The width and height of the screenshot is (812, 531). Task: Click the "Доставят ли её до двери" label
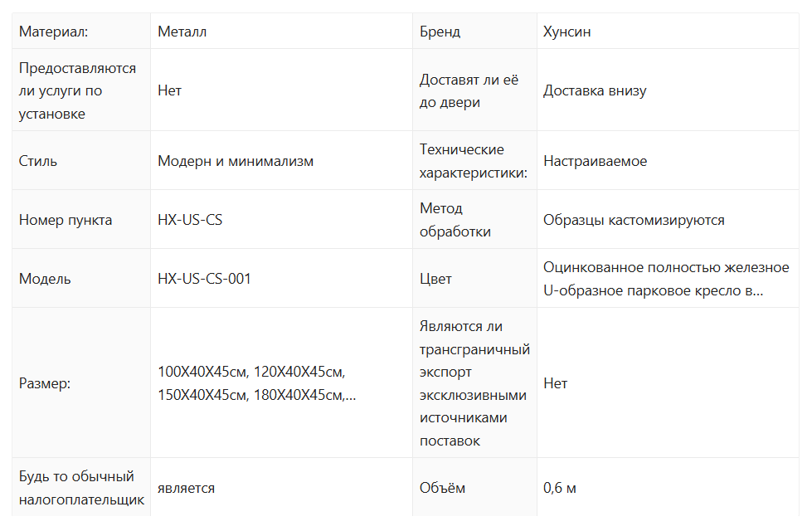(469, 90)
